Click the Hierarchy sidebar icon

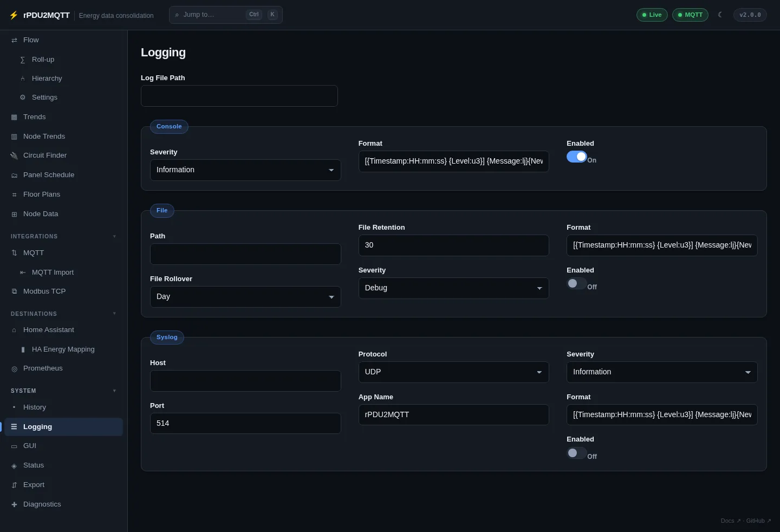(23, 79)
